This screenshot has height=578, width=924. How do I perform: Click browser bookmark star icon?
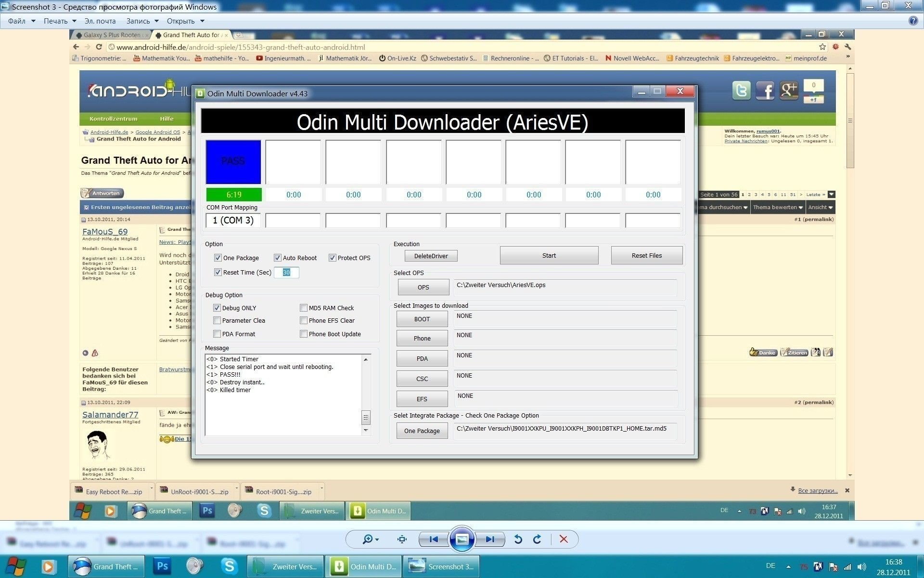tap(822, 47)
